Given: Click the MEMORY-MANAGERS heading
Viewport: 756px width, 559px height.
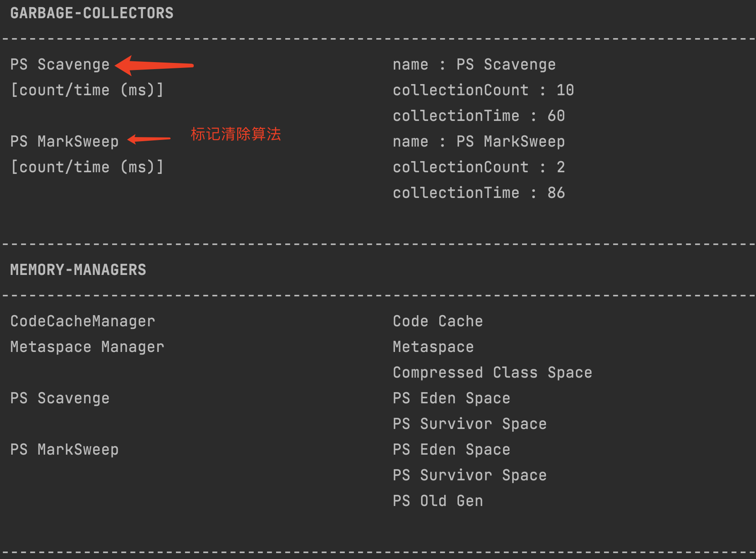Looking at the screenshot, I should coord(78,270).
